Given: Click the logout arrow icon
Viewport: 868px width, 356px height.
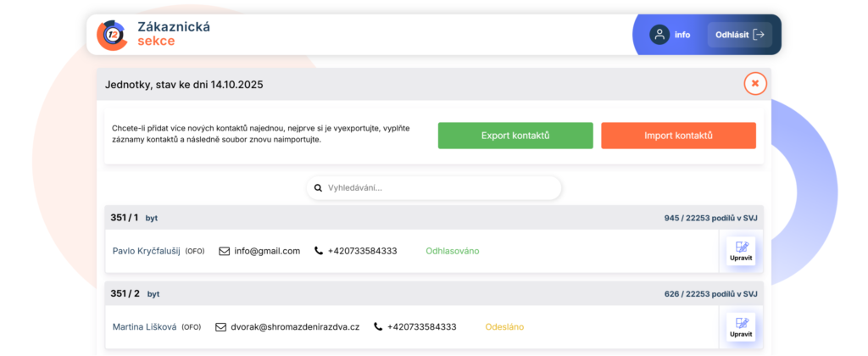Looking at the screenshot, I should 759,35.
